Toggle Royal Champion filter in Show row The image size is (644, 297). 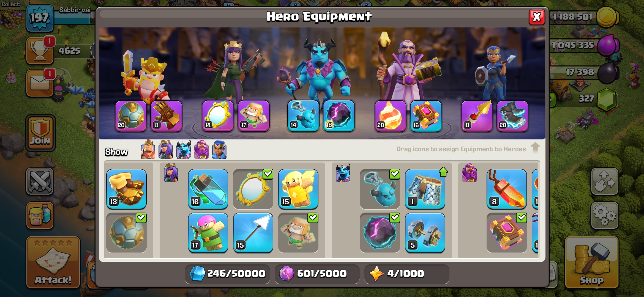(219, 149)
